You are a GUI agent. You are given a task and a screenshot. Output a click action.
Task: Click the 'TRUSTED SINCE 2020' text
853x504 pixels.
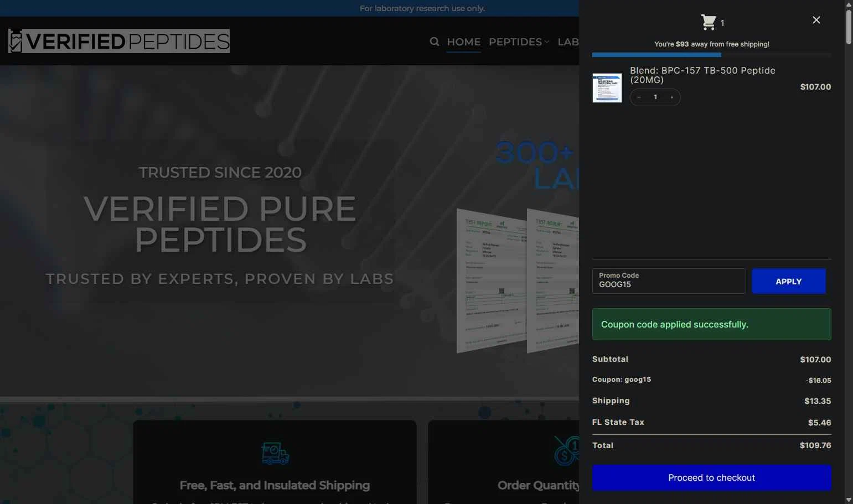pos(220,173)
